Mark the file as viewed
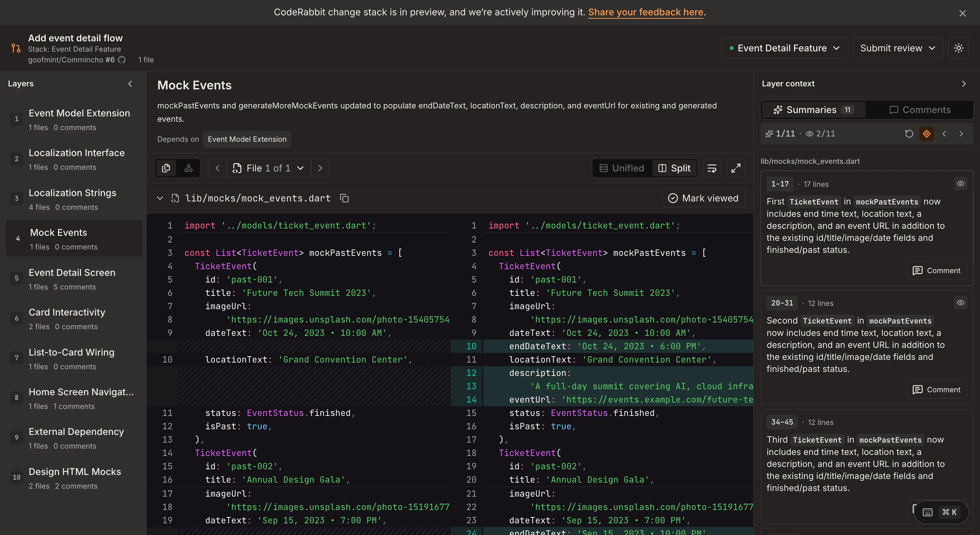The height and width of the screenshot is (535, 980). click(x=703, y=198)
